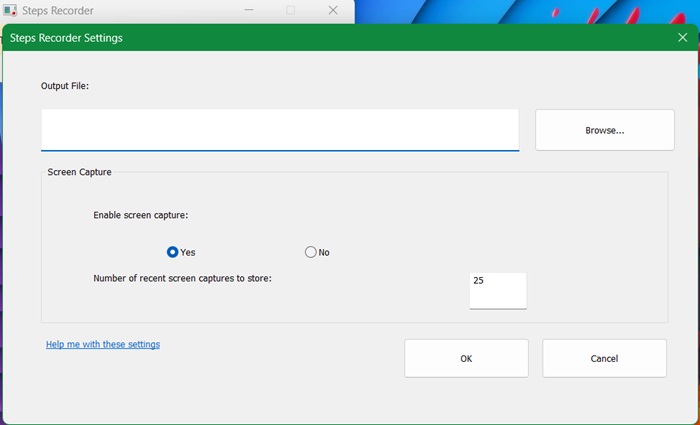Click the Enable screen capture: label
Image resolution: width=700 pixels, height=425 pixels.
click(140, 214)
